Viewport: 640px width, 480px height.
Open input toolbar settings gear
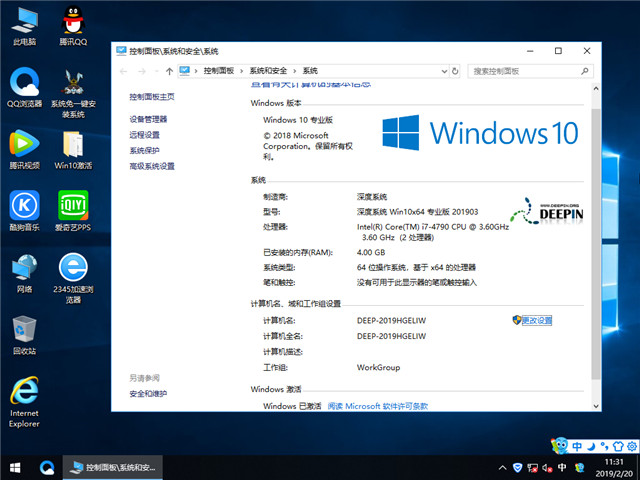[632, 446]
